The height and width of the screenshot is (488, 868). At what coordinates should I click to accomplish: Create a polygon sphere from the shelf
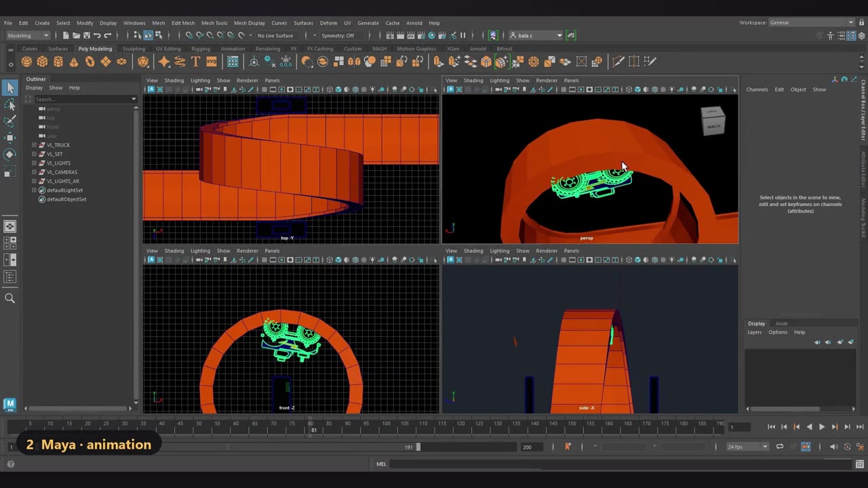(26, 62)
